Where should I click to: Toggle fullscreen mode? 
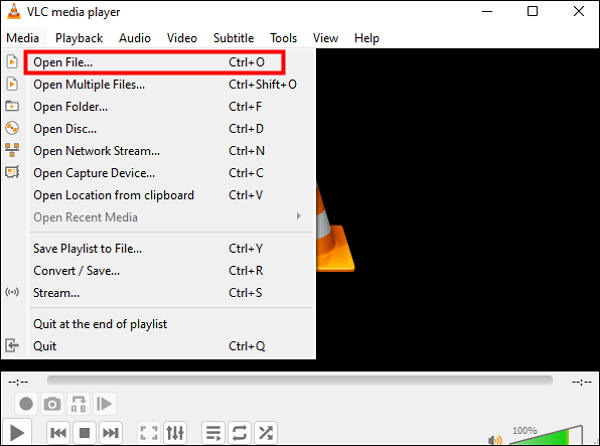click(x=149, y=433)
